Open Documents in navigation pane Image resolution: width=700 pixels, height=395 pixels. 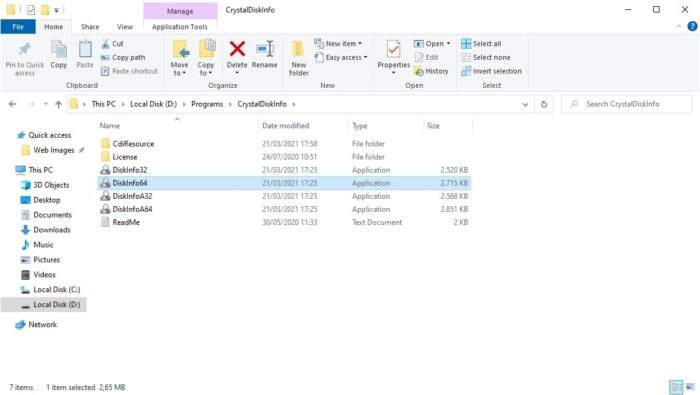point(46,215)
